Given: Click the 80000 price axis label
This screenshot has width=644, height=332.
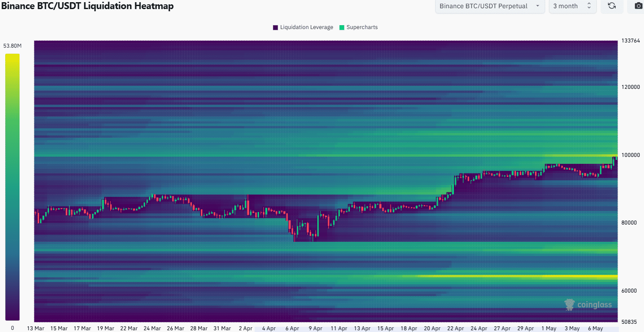Looking at the screenshot, I should click(629, 223).
